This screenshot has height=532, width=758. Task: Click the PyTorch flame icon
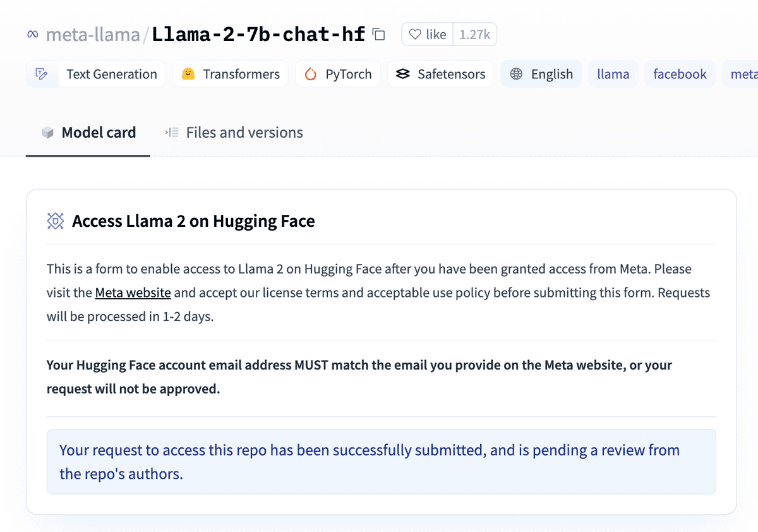tap(310, 74)
